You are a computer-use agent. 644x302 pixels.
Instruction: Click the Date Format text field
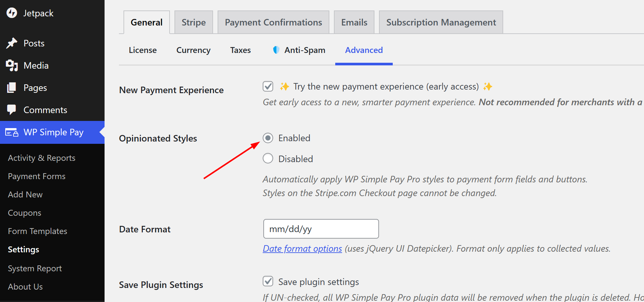click(321, 229)
